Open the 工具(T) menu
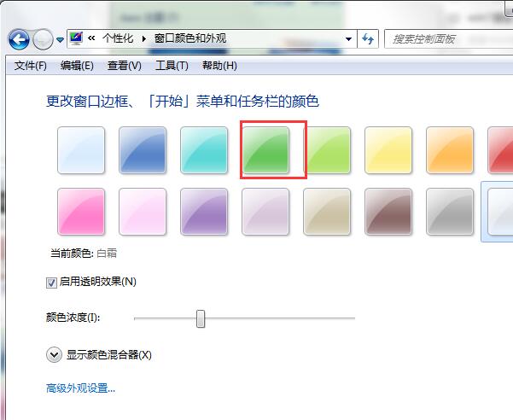This screenshot has width=513, height=420. [172, 66]
